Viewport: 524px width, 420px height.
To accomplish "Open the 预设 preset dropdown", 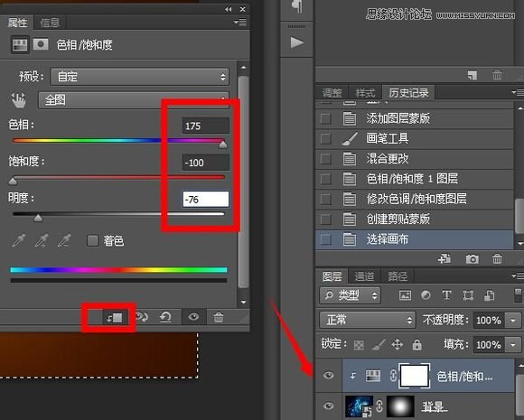I will click(140, 77).
